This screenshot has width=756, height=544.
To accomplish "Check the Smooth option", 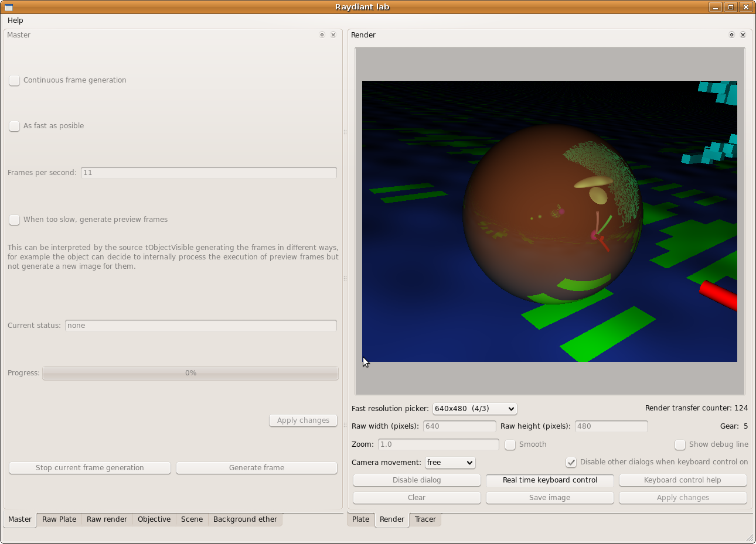I will point(510,444).
